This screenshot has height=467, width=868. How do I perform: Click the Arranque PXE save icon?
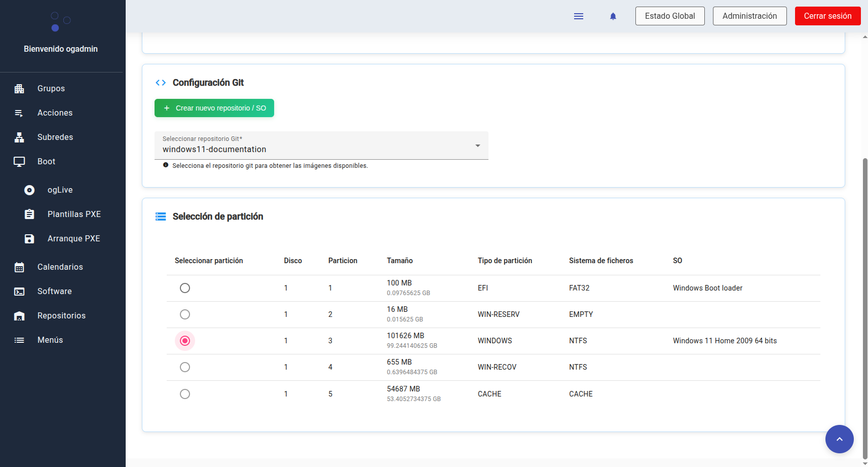pyautogui.click(x=29, y=239)
